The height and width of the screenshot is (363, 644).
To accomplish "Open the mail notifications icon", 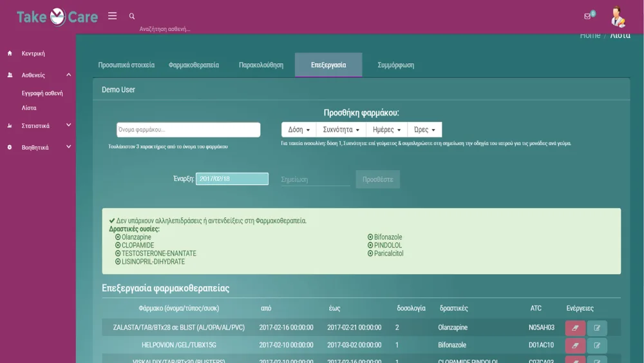I will (x=587, y=16).
